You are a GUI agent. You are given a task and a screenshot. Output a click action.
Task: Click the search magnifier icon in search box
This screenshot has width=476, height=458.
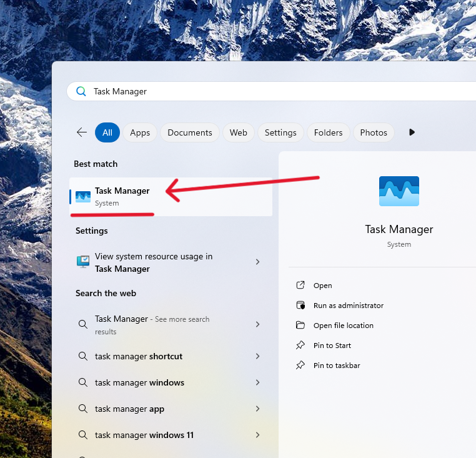[x=81, y=91]
